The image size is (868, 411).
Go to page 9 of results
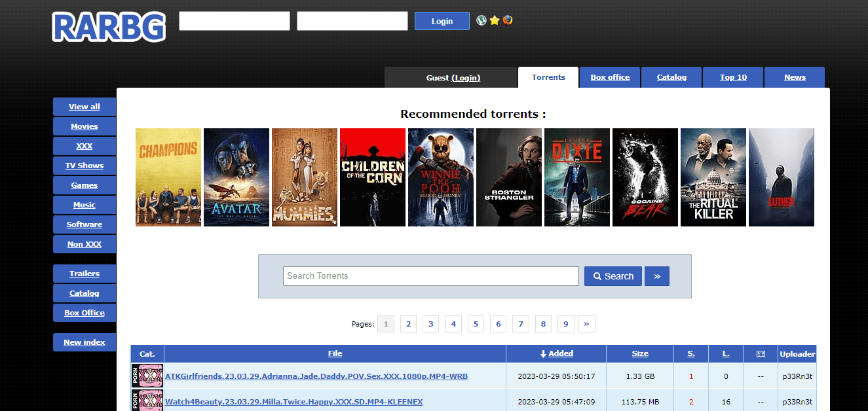[x=565, y=324]
